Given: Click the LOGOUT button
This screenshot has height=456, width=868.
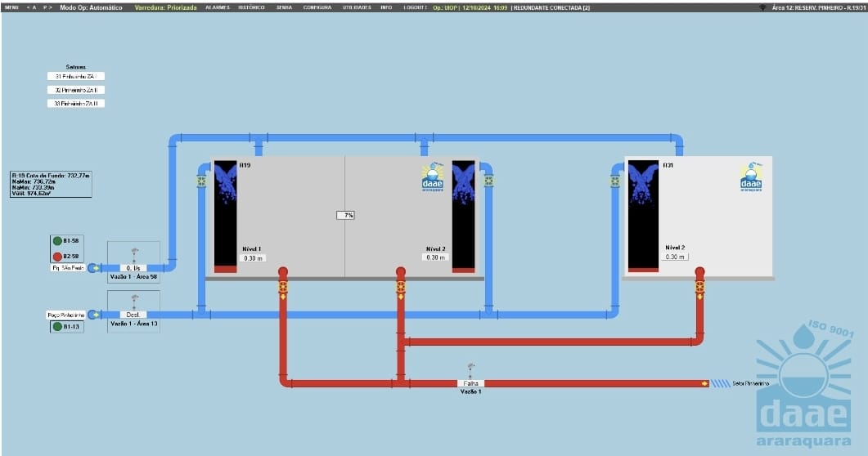Looking at the screenshot, I should [x=416, y=7].
